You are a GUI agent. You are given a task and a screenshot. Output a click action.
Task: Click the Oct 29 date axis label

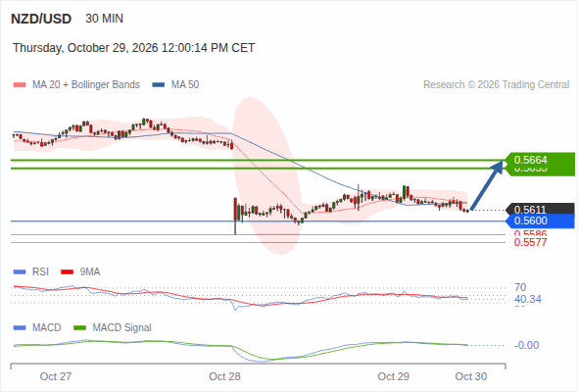(x=393, y=376)
